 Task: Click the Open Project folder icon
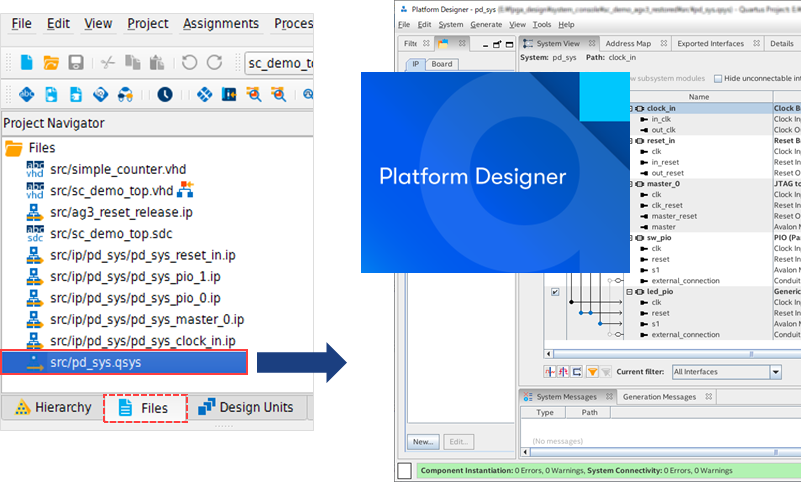point(51,63)
